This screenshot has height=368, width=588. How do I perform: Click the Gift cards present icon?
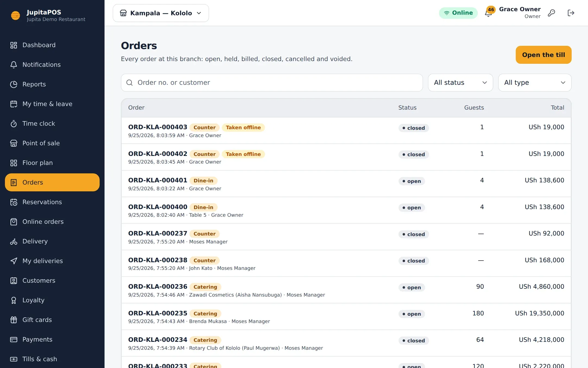[x=14, y=320]
